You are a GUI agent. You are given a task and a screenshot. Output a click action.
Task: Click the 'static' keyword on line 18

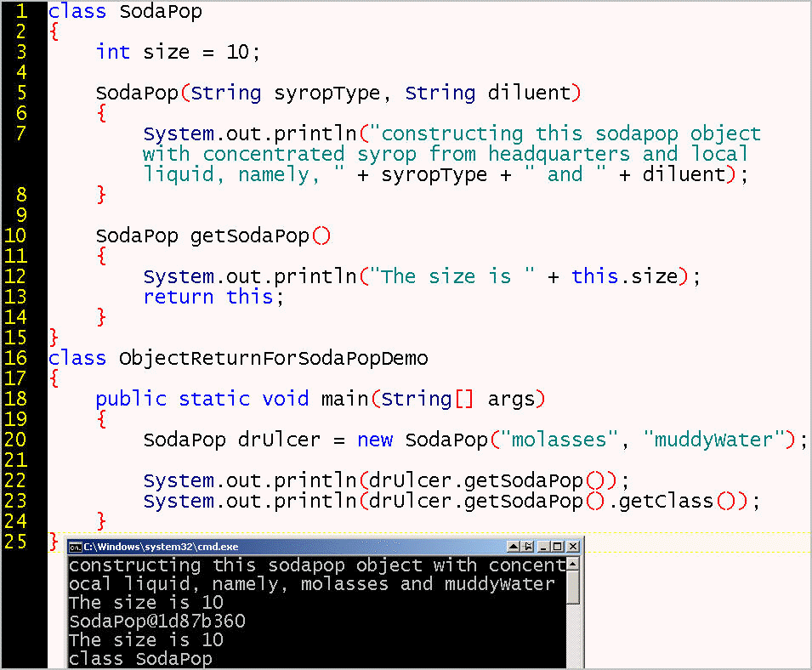(214, 400)
